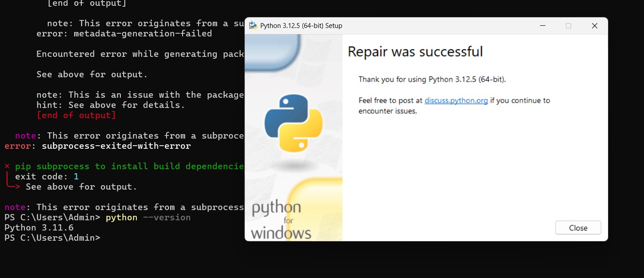Click the "exit code: 1" terminal line
Screen dimensions: 644x278
tap(47, 177)
